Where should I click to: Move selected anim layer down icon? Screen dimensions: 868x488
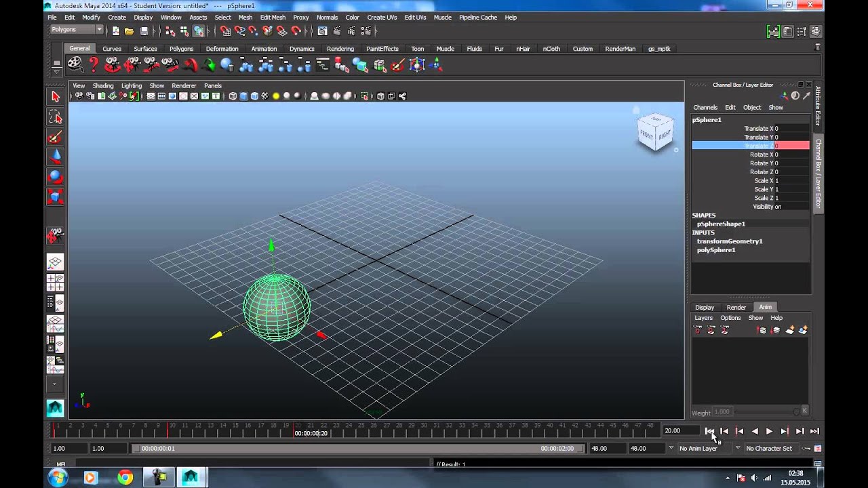pos(776,330)
